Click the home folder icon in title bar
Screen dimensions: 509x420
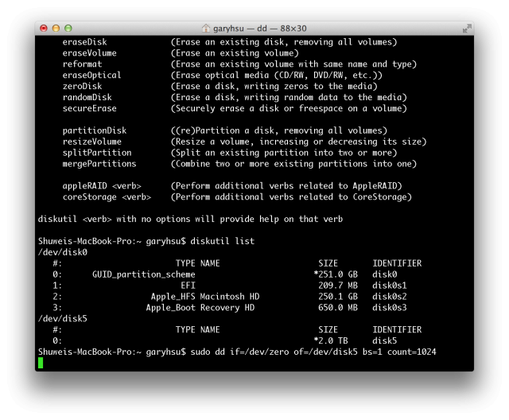205,28
